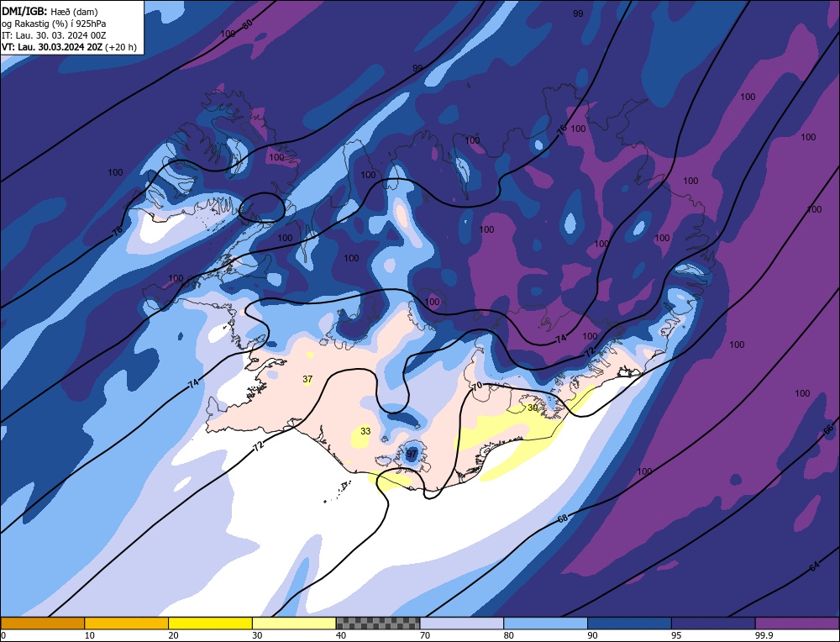
Task: Click the legend tick label '70'
Action: tap(425, 635)
